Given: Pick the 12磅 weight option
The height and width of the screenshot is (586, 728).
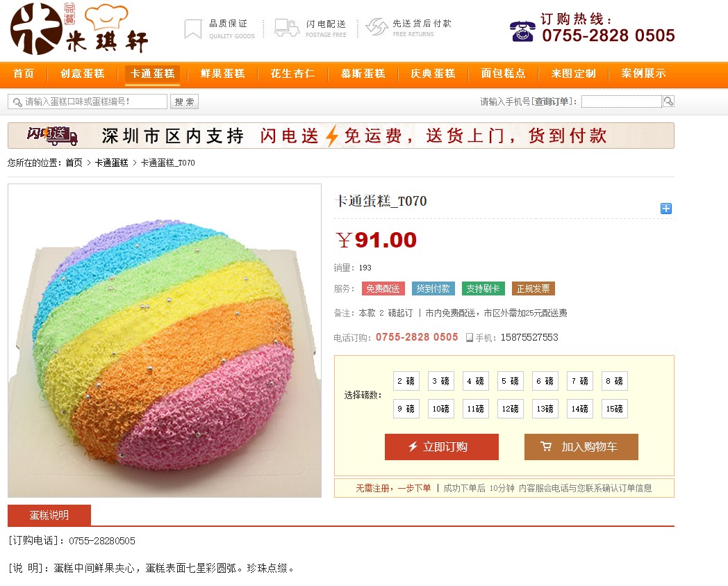Looking at the screenshot, I should click(511, 409).
